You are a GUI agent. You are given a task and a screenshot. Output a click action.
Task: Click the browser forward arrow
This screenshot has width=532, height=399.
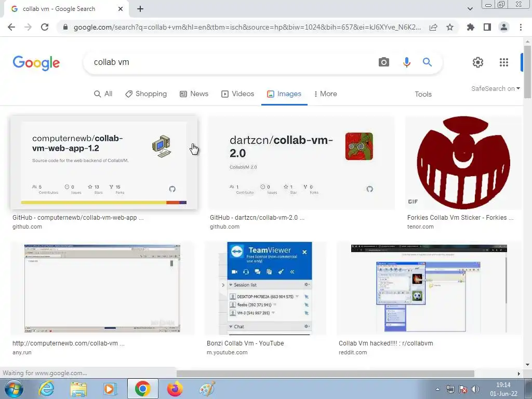click(28, 27)
